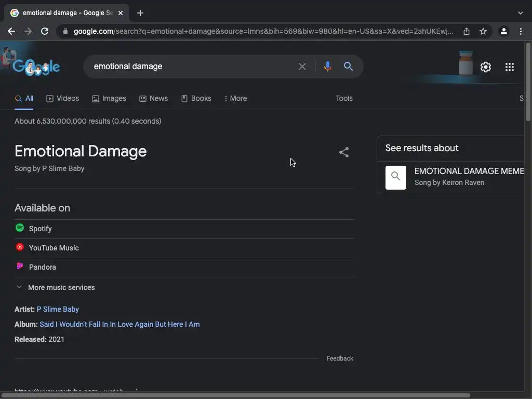Open the song on Pandora
The width and height of the screenshot is (532, 399).
click(x=184, y=268)
